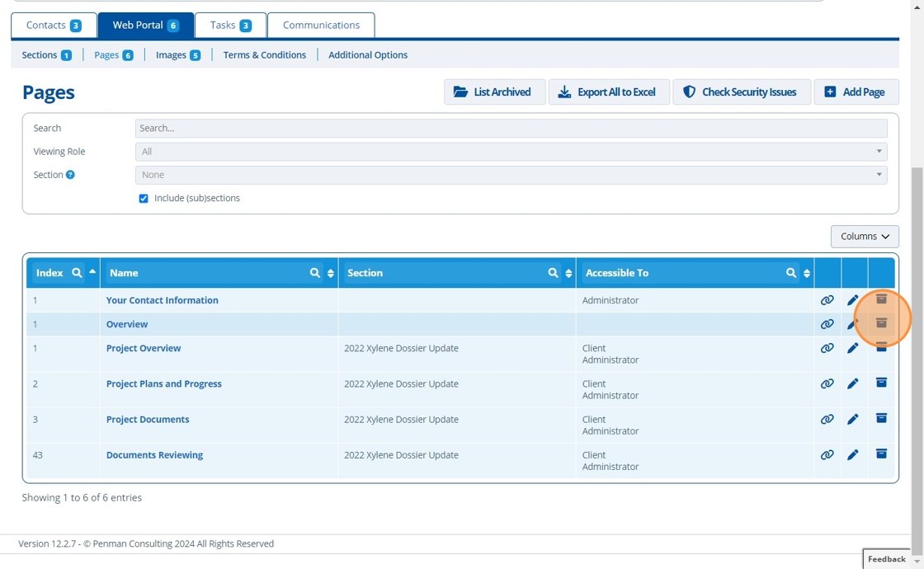Click link icon for Project Overview row
The width and height of the screenshot is (924, 569).
coord(827,348)
